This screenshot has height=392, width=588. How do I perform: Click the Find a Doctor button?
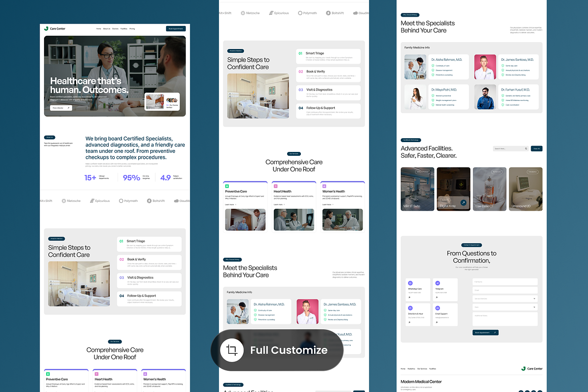point(61,108)
